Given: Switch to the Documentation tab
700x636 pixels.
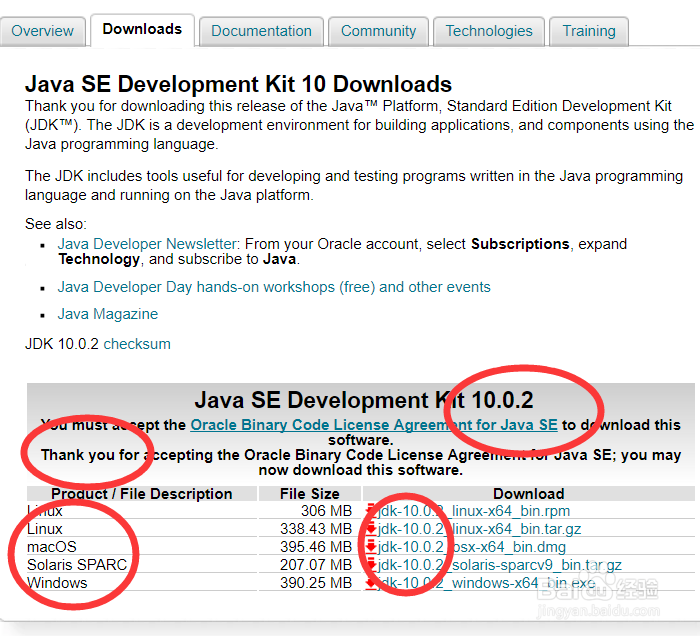Looking at the screenshot, I should [x=261, y=31].
